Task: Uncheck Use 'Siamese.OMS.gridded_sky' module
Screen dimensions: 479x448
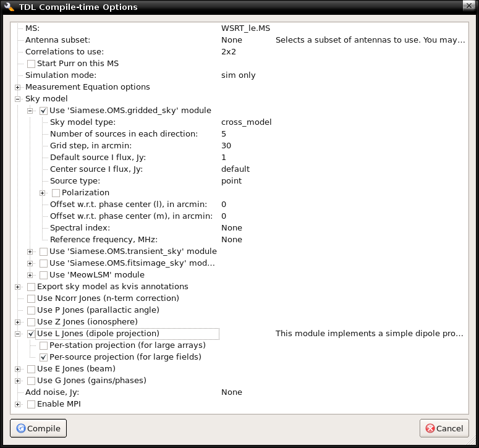Action: (43, 111)
